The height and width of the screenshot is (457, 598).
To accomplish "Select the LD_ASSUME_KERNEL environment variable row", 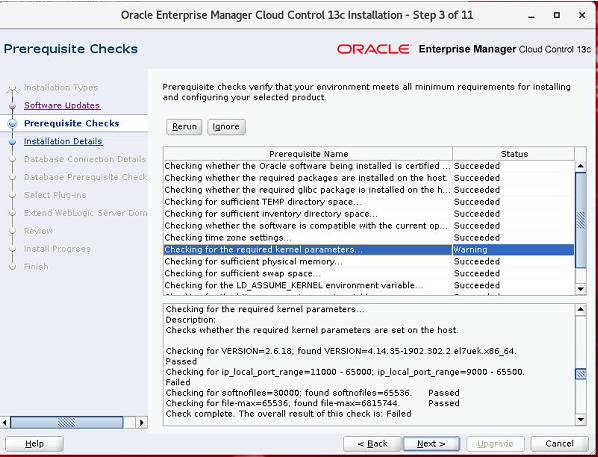I will tap(369, 285).
